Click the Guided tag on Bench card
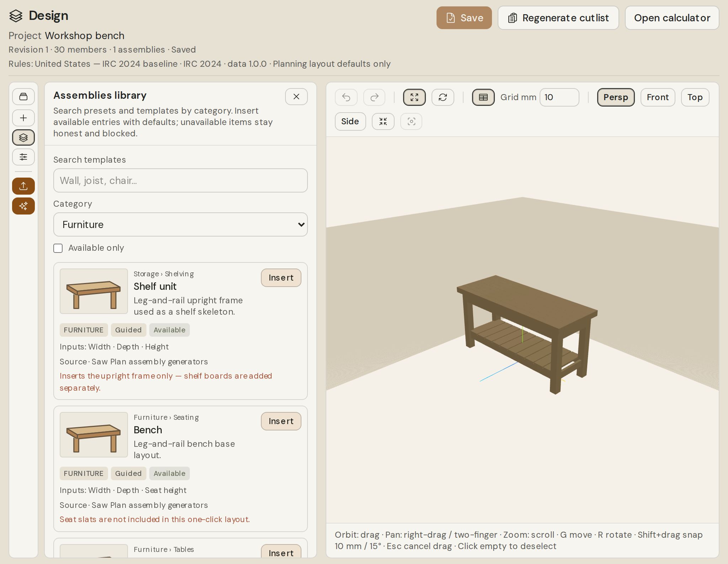The image size is (728, 564). pos(128,473)
